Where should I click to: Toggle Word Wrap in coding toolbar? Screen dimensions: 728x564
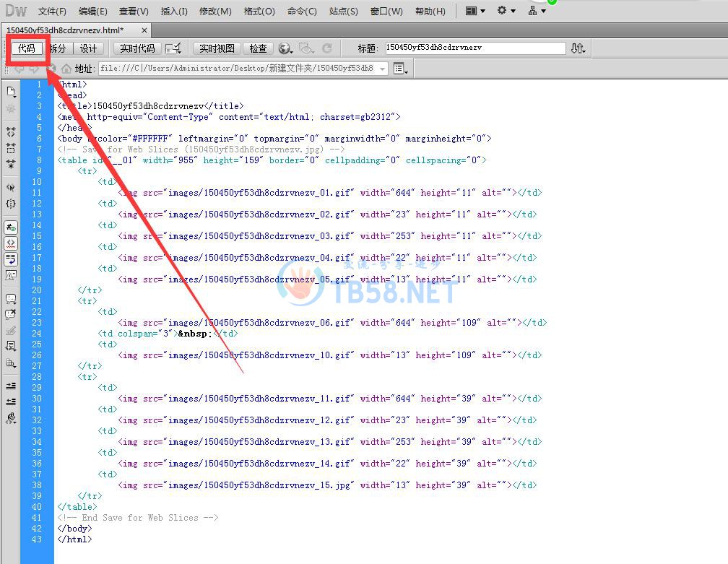click(x=11, y=259)
